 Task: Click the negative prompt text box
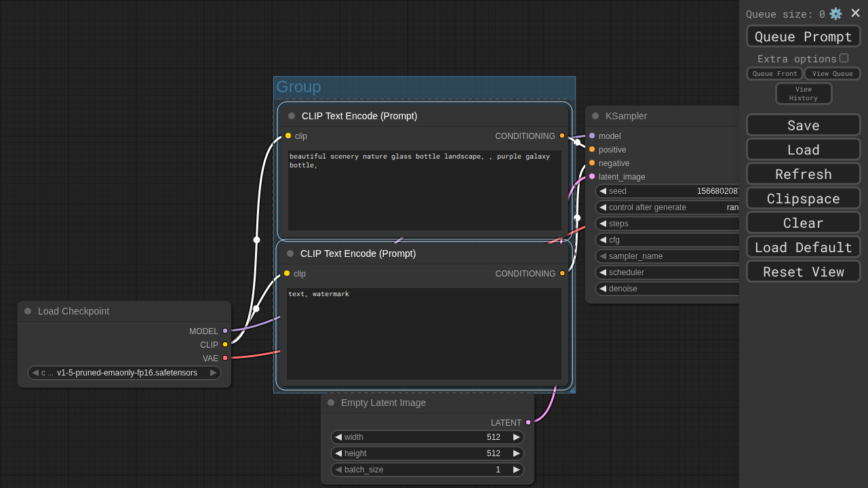tap(424, 333)
